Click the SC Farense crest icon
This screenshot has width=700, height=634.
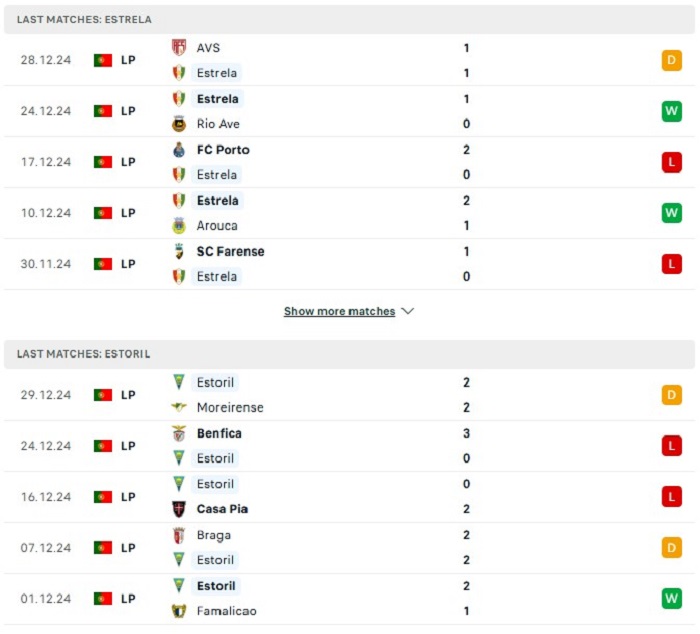coord(179,251)
